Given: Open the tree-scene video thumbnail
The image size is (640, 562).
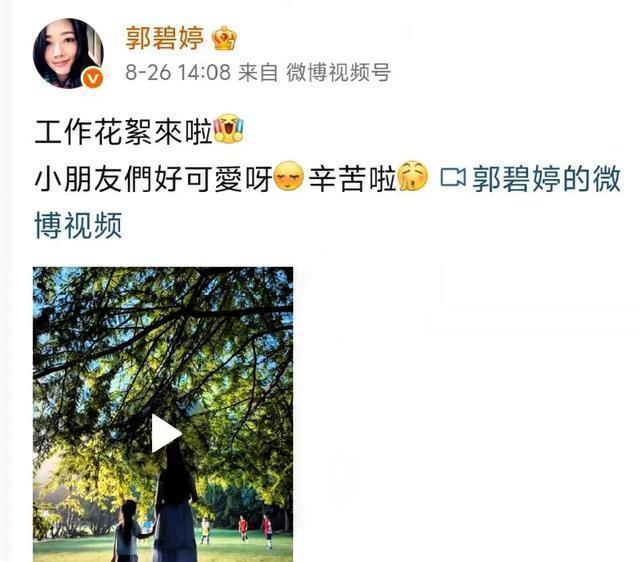Looking at the screenshot, I should [163, 414].
